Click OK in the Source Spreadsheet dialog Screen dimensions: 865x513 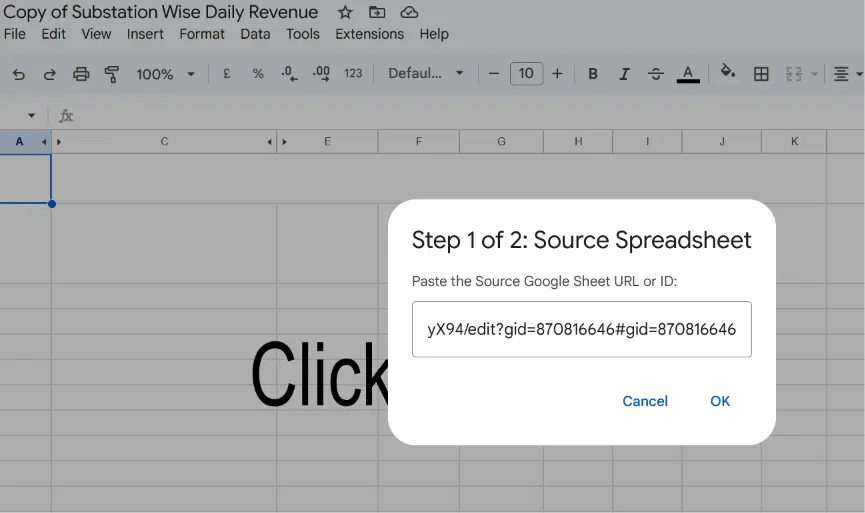[720, 401]
